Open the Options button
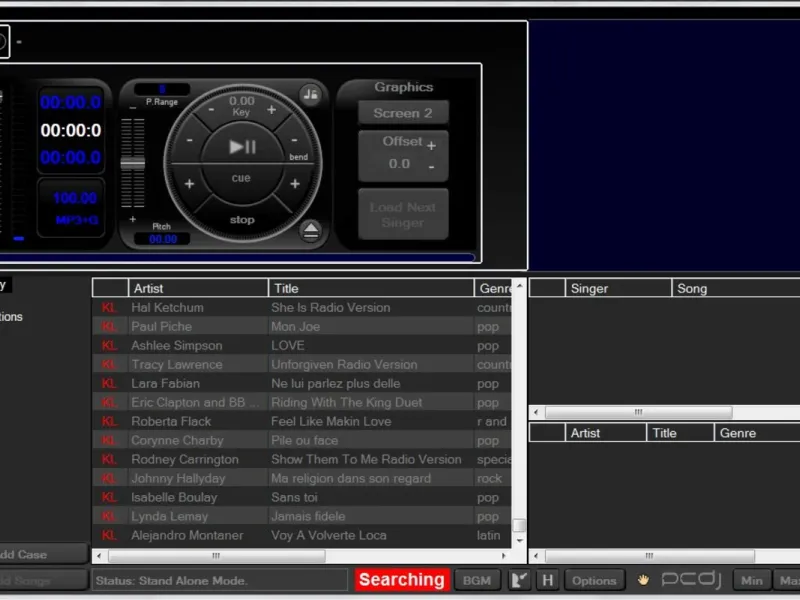Viewport: 800px width, 600px height. tap(594, 580)
